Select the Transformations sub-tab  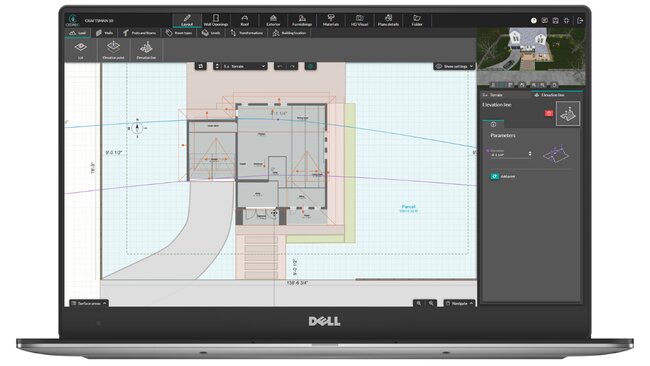[x=247, y=33]
